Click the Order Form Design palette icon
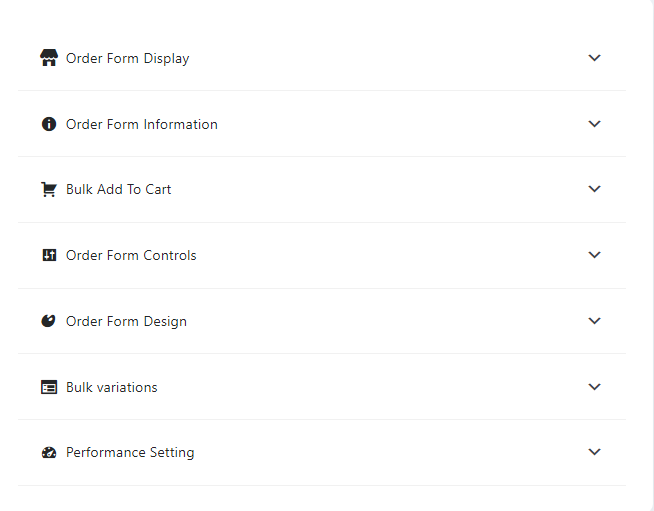The image size is (654, 511). pyautogui.click(x=48, y=321)
